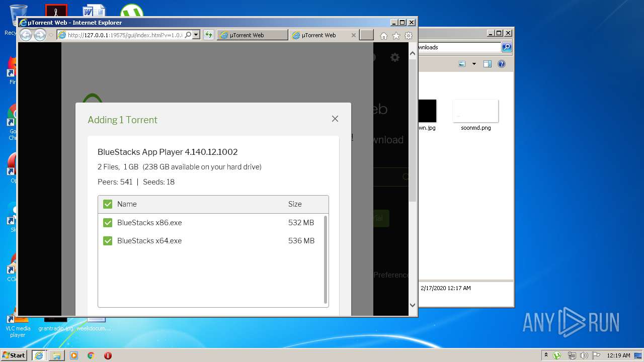The width and height of the screenshot is (644, 362).
Task: Open the Internet Explorer Home button
Action: pyautogui.click(x=384, y=36)
